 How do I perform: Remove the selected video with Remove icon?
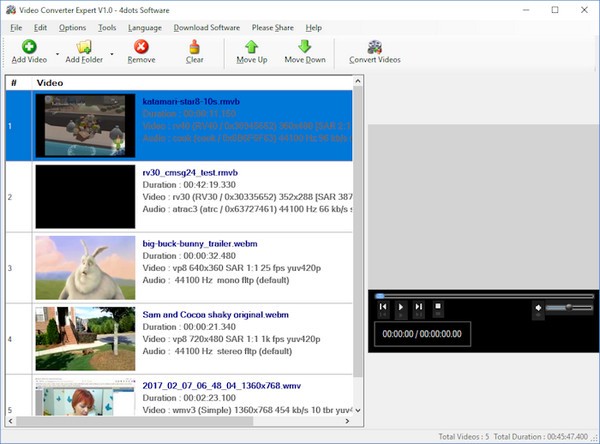(x=141, y=46)
